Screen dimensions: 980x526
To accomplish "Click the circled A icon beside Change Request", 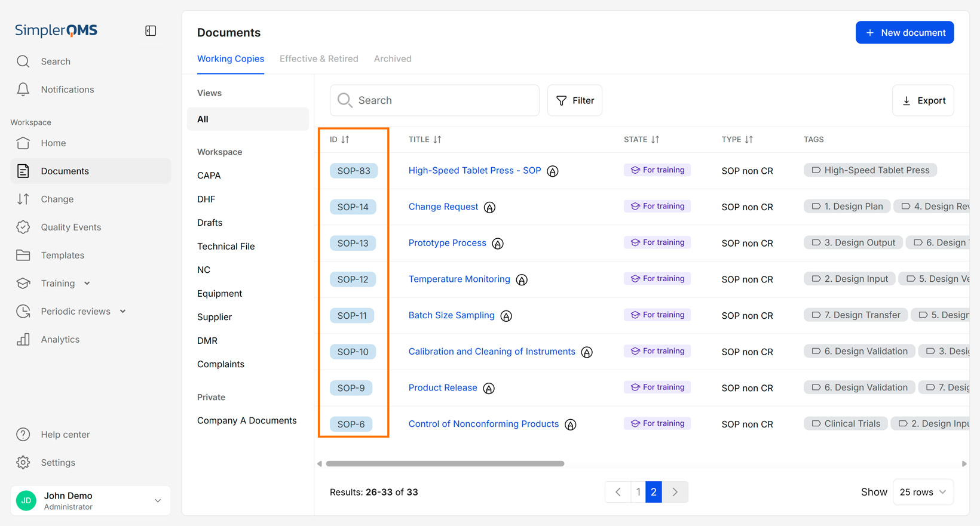I will tap(489, 208).
